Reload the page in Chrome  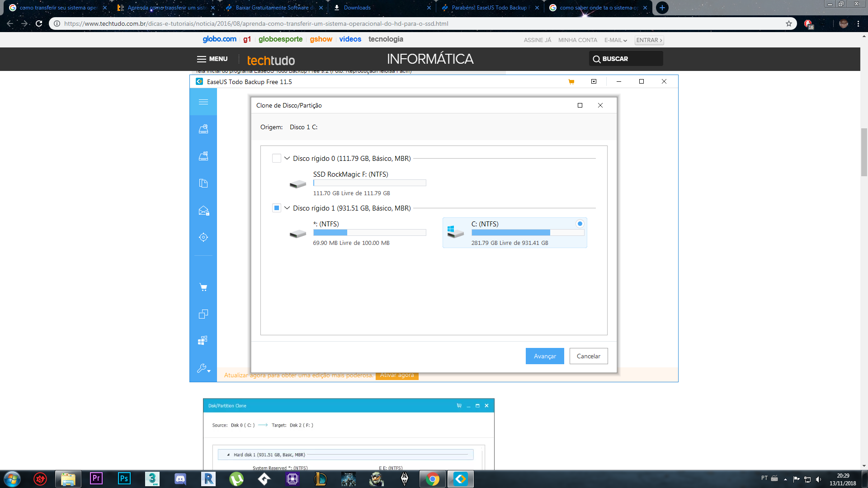click(x=39, y=23)
